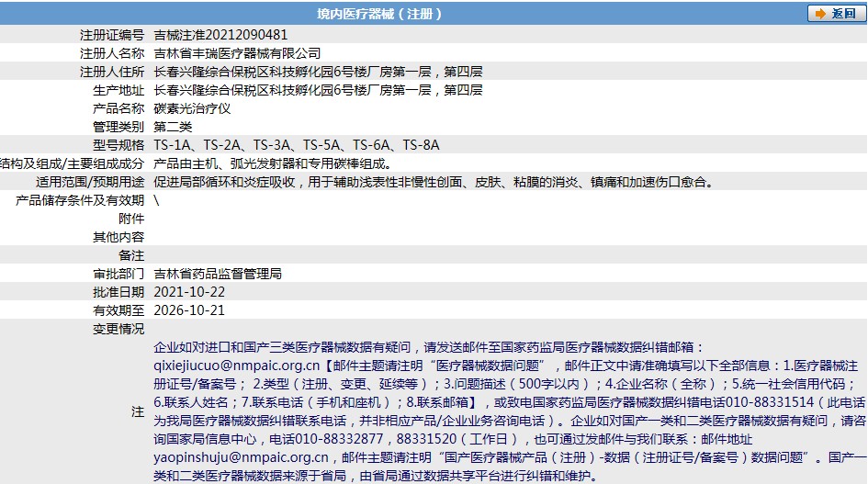Select approval date 2021-10-22

tap(189, 292)
